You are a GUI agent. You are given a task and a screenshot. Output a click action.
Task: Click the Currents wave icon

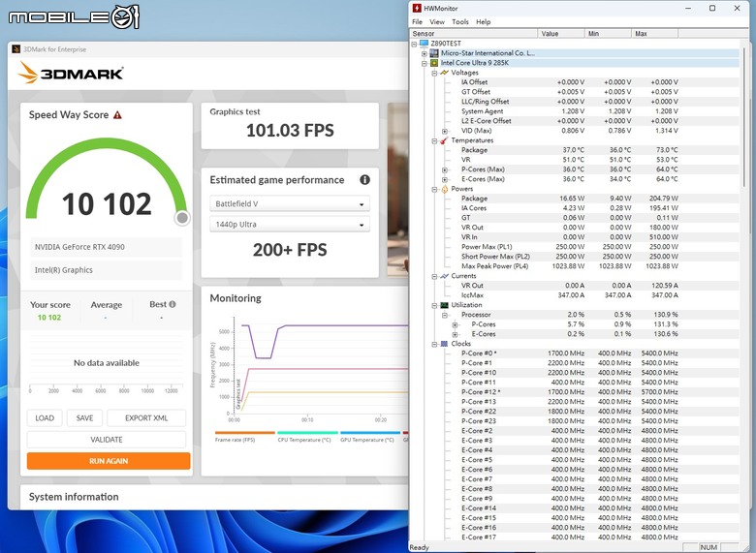click(444, 276)
